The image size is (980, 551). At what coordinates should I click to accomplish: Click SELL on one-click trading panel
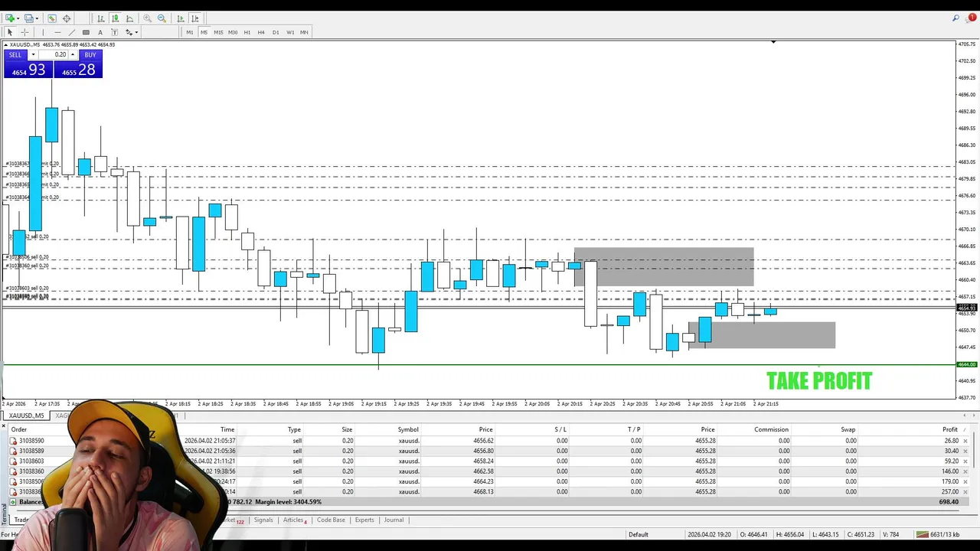coord(15,55)
